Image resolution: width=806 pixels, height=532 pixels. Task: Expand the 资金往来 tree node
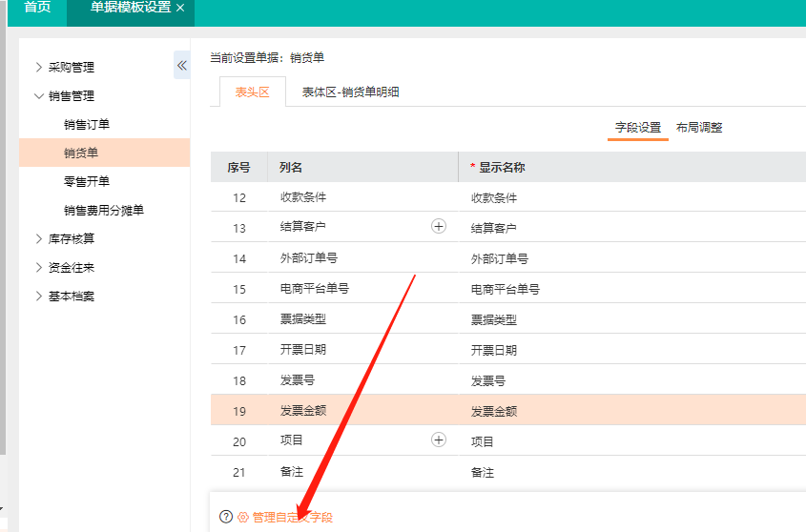39,268
